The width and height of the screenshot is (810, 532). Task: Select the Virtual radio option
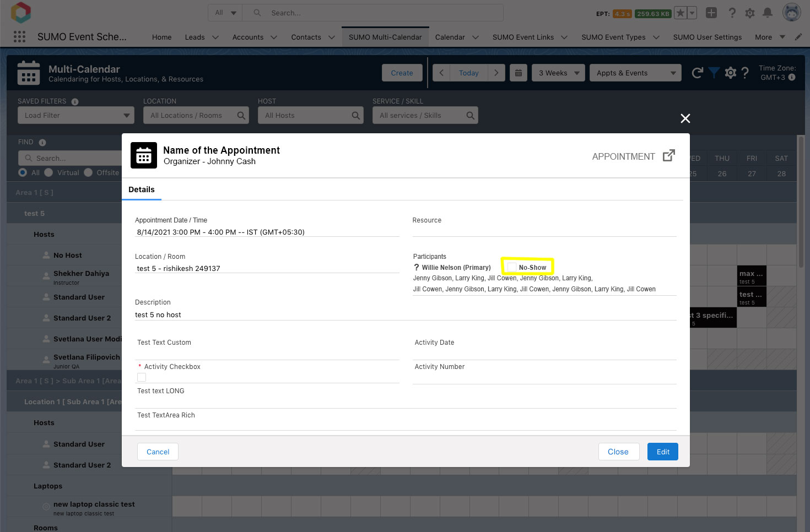pos(49,172)
